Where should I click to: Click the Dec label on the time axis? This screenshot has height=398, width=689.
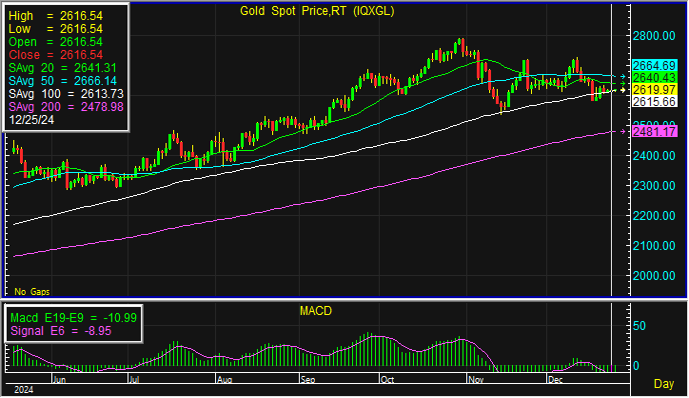coord(555,380)
